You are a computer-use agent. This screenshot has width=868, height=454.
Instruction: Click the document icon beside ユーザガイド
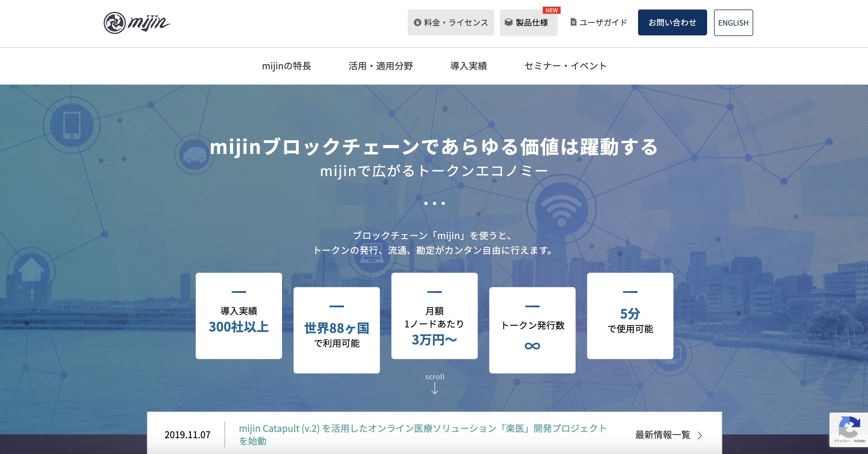click(573, 22)
